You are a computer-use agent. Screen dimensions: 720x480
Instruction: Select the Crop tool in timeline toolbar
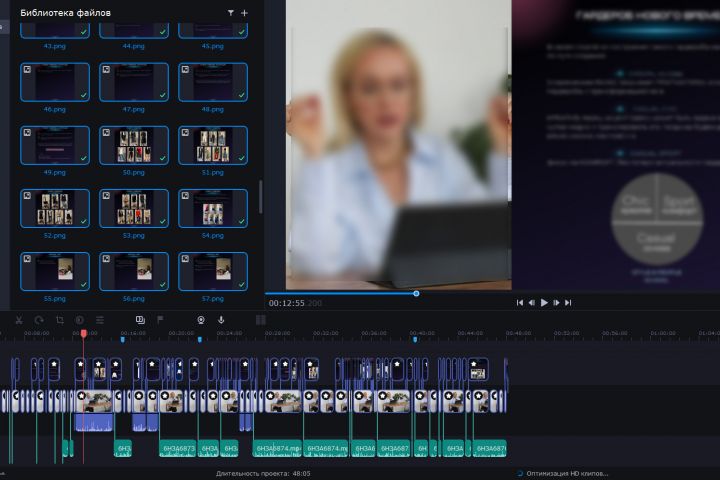60,320
